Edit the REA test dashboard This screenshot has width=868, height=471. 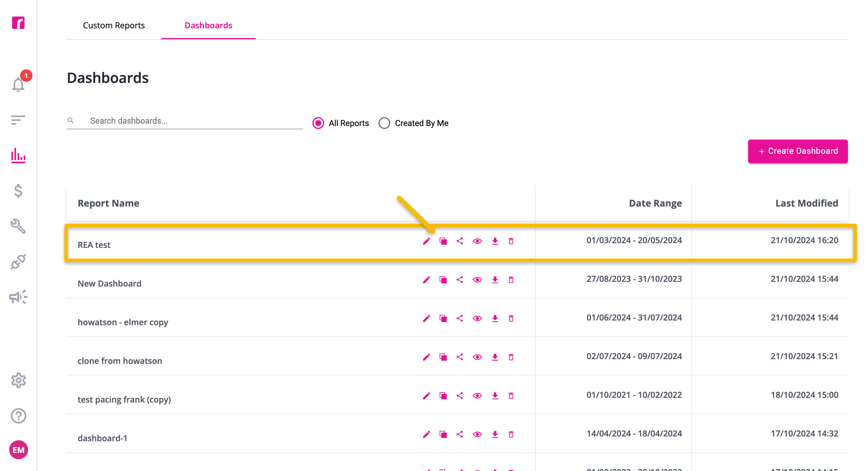427,241
